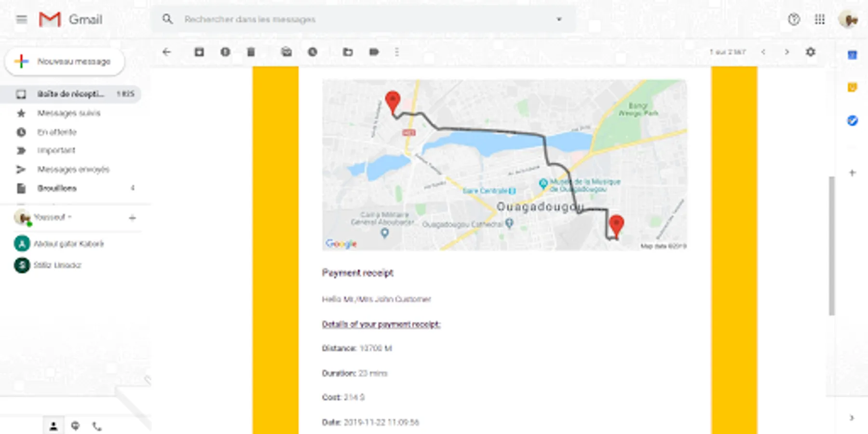868x434 pixels.
Task: Open the help question mark icon
Action: 794,19
